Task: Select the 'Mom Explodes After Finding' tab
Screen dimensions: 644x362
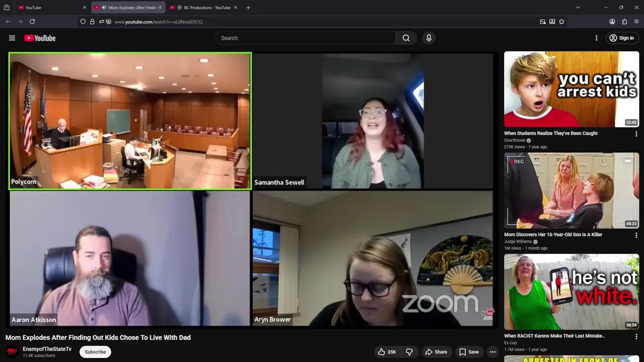Action: point(128,8)
